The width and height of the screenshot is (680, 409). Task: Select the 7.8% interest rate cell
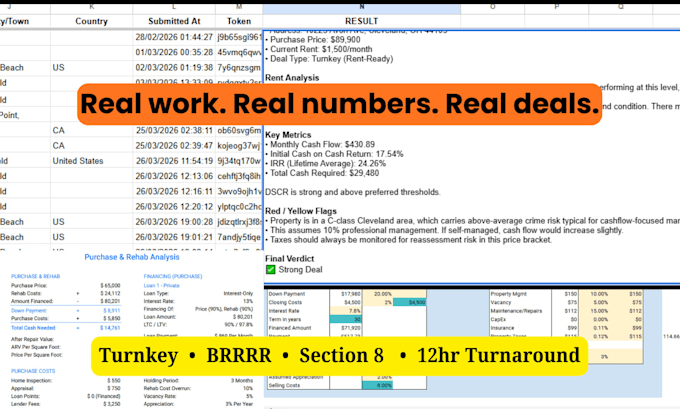(x=346, y=311)
